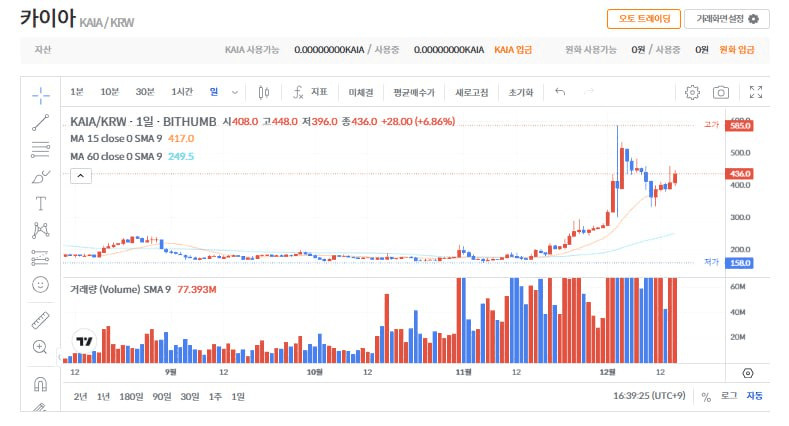Open the chart pattern tool

click(41, 230)
